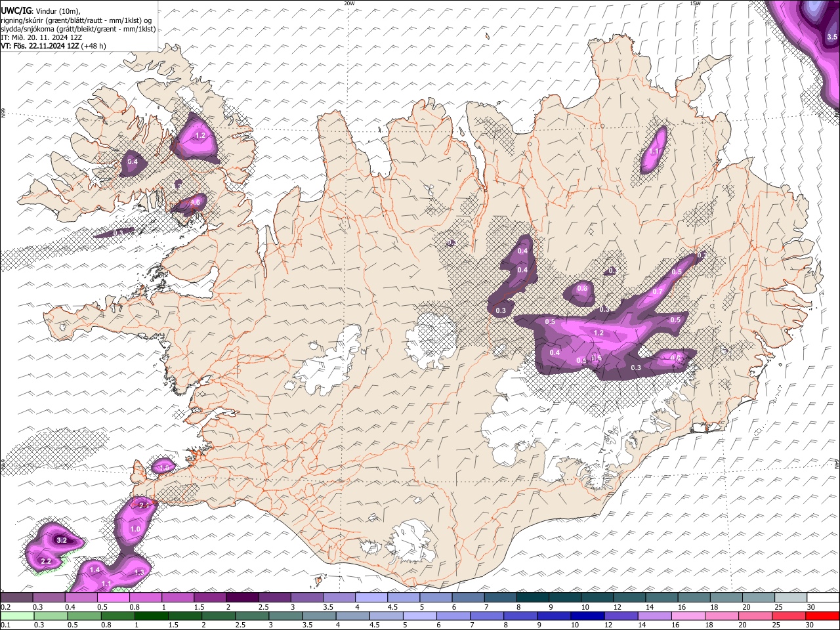Click the 0.1 label under the lower legend
Screen dimensions: 840x630
pos(5,625)
